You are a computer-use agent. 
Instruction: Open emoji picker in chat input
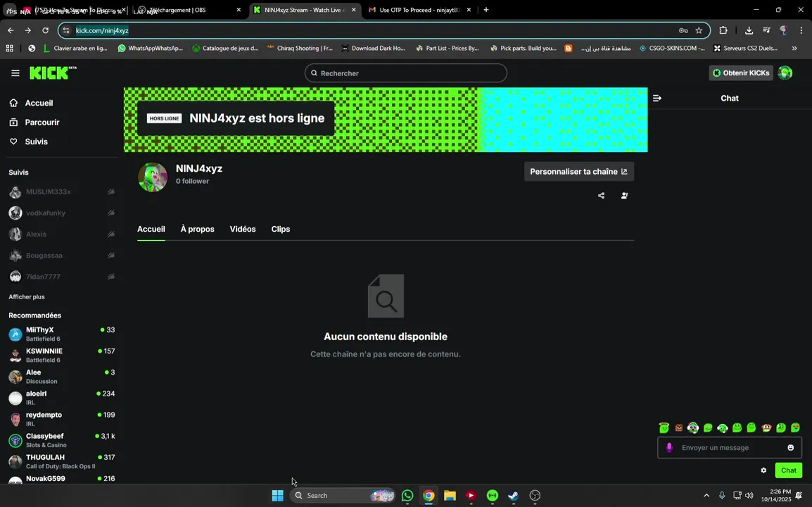pos(790,448)
